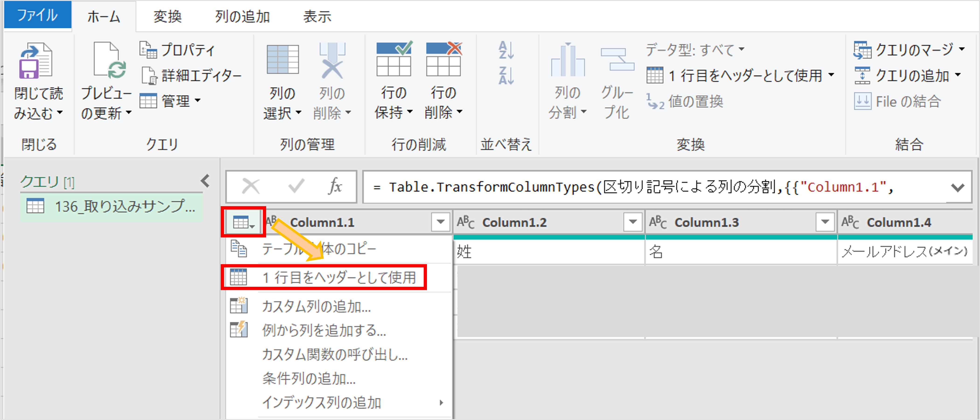Viewport: 980px width, 420px height.
Task: Click the 列の分割 split column icon
Action: (568, 60)
